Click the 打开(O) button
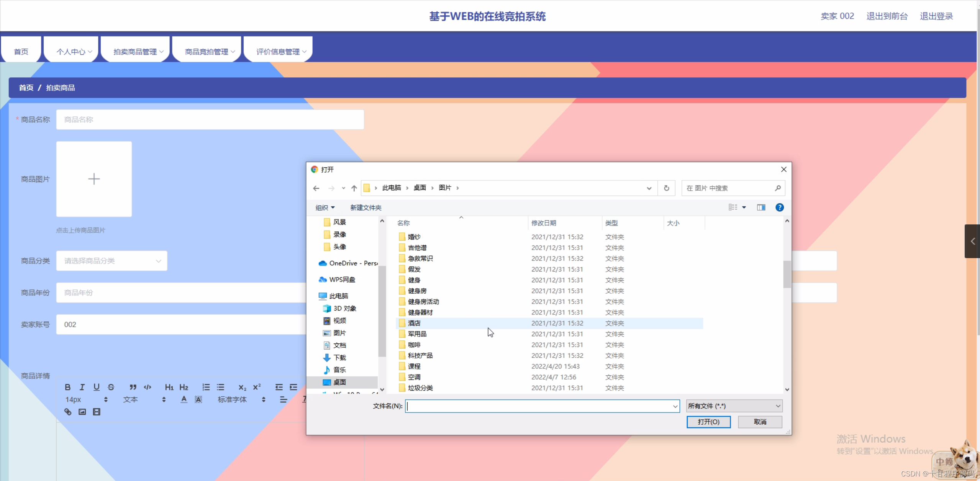The image size is (980, 481). coord(708,422)
